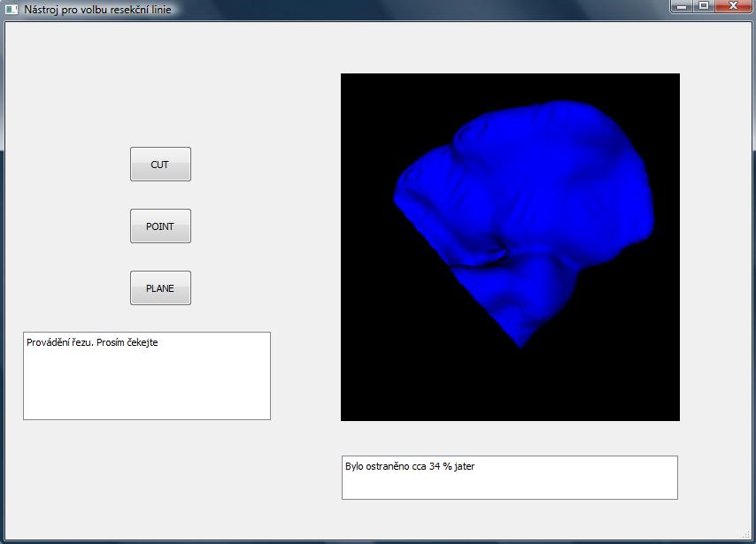Click the CUT button
Image resolution: width=756 pixels, height=544 pixels.
click(x=160, y=165)
